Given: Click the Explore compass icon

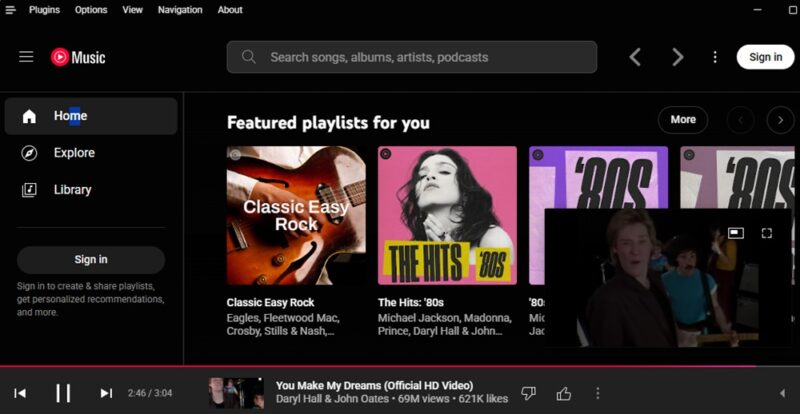Looking at the screenshot, I should click(29, 153).
